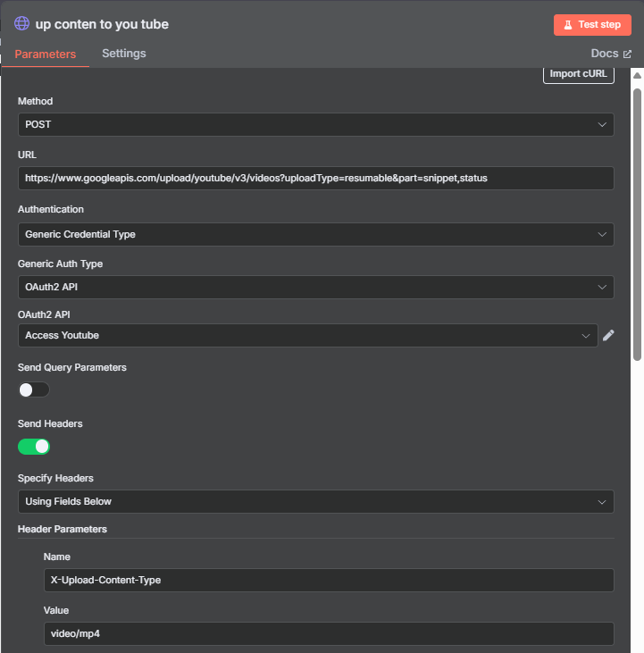Viewport: 644px width, 653px height.
Task: Click the Docs external link icon
Action: pos(627,54)
